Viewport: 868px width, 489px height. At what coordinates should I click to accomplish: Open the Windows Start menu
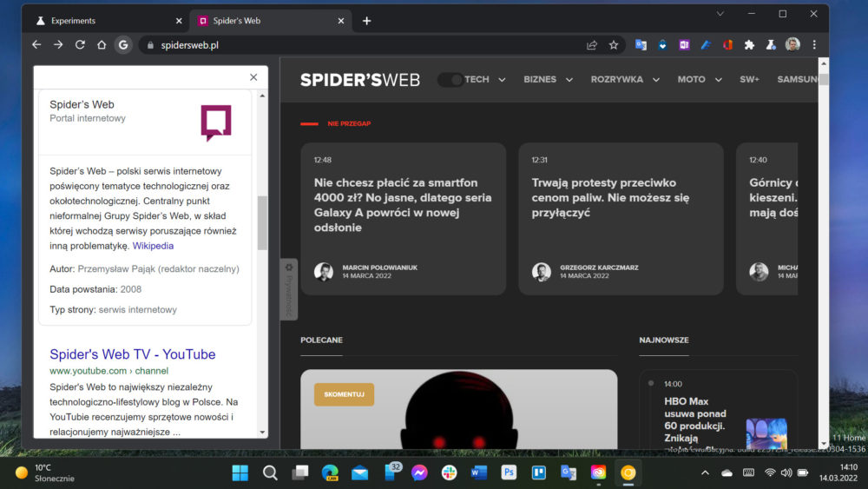coord(240,473)
